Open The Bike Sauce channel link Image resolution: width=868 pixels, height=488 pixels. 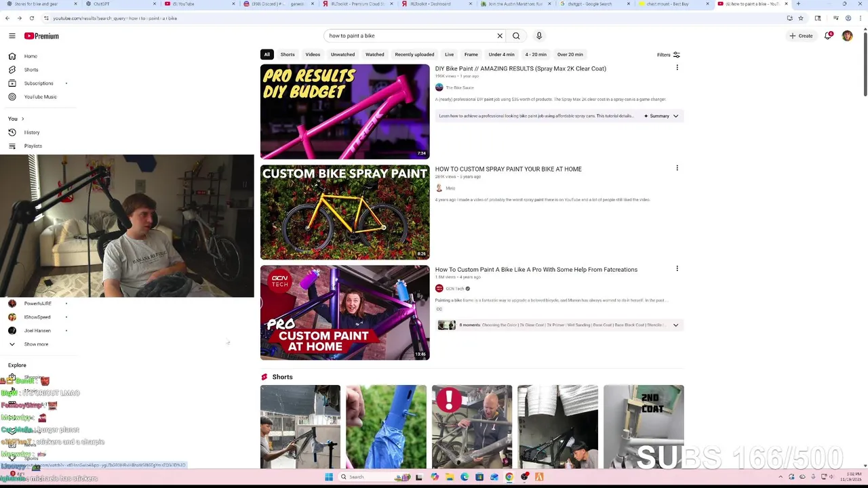point(460,87)
